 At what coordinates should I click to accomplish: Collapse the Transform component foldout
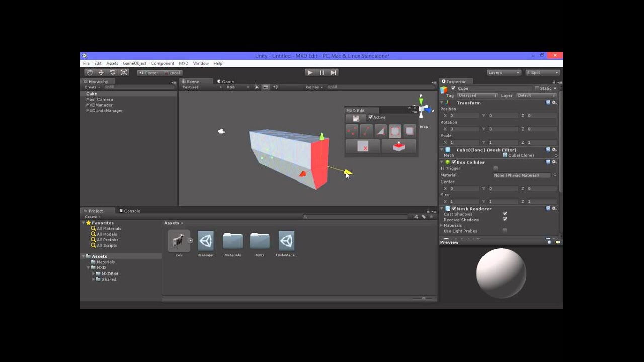point(442,103)
